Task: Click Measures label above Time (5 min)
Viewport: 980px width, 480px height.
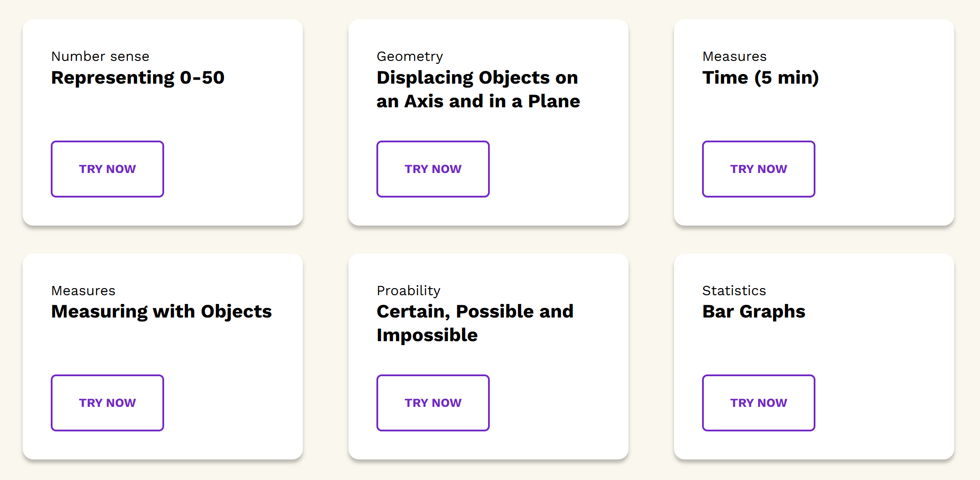Action: (734, 56)
